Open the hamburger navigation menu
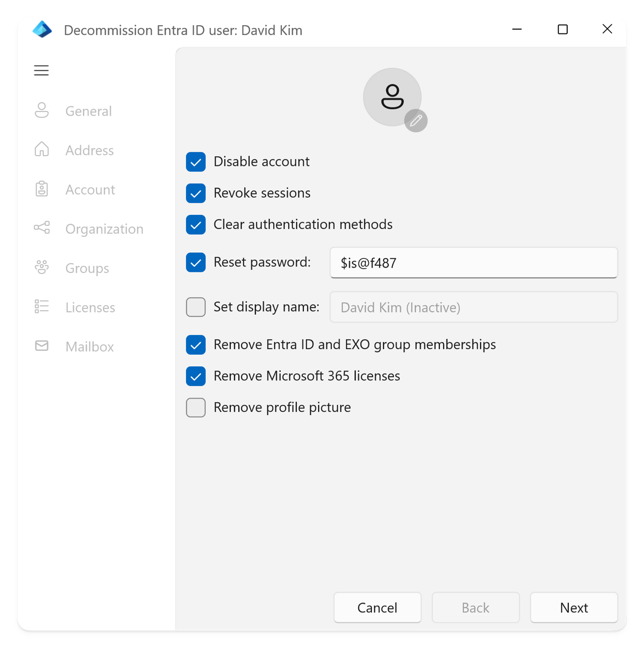 [x=41, y=71]
